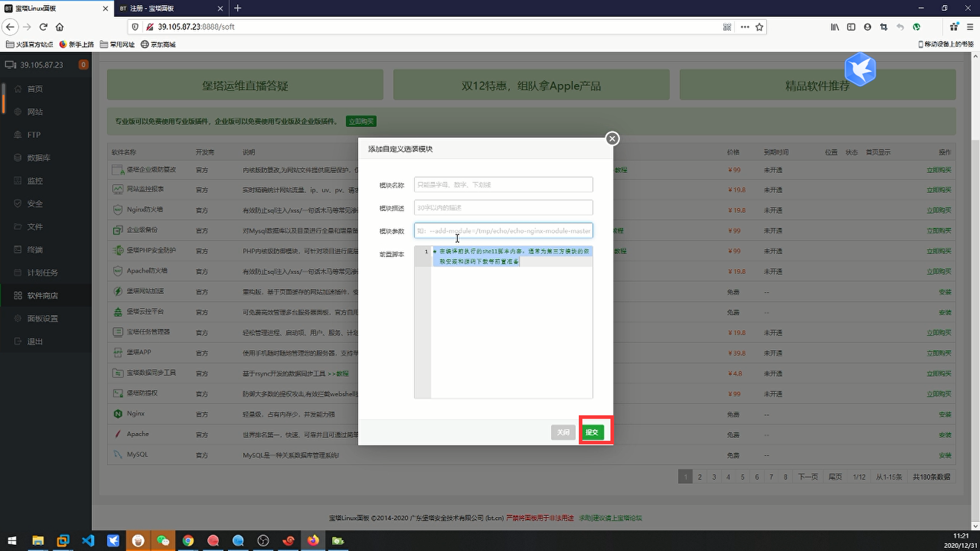This screenshot has height=551, width=980.
Task: Open the page actions ellipsis menu
Action: [745, 27]
